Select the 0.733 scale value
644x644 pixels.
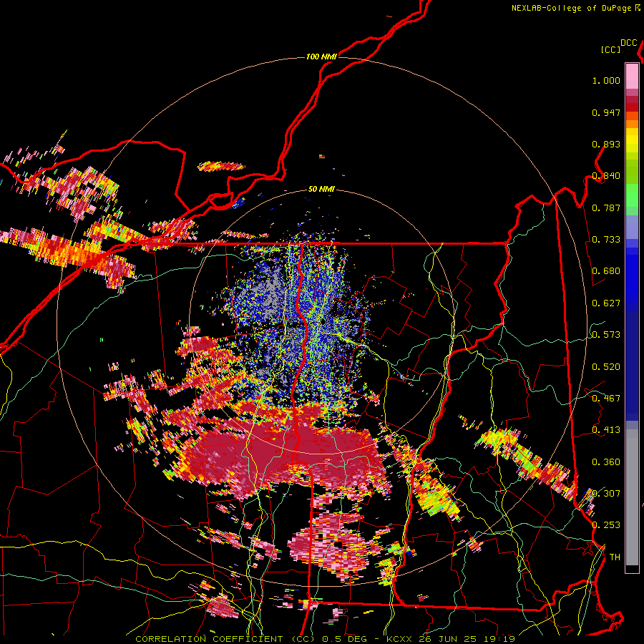click(606, 240)
